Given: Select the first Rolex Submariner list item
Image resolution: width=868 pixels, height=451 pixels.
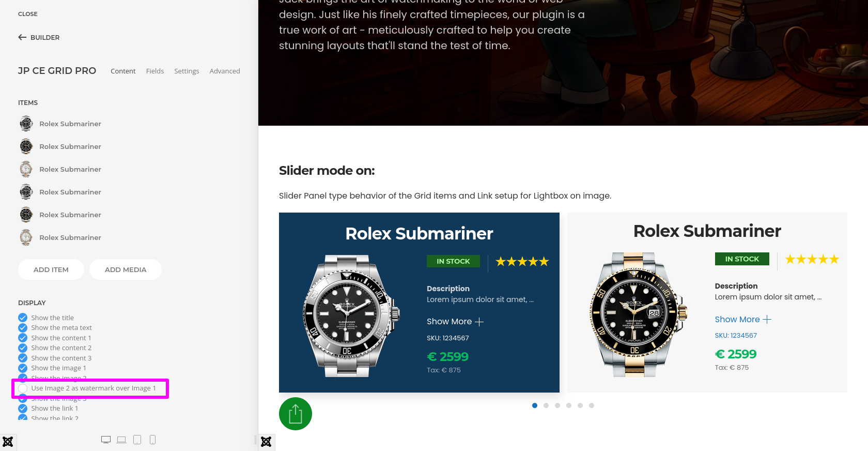Looking at the screenshot, I should [70, 124].
